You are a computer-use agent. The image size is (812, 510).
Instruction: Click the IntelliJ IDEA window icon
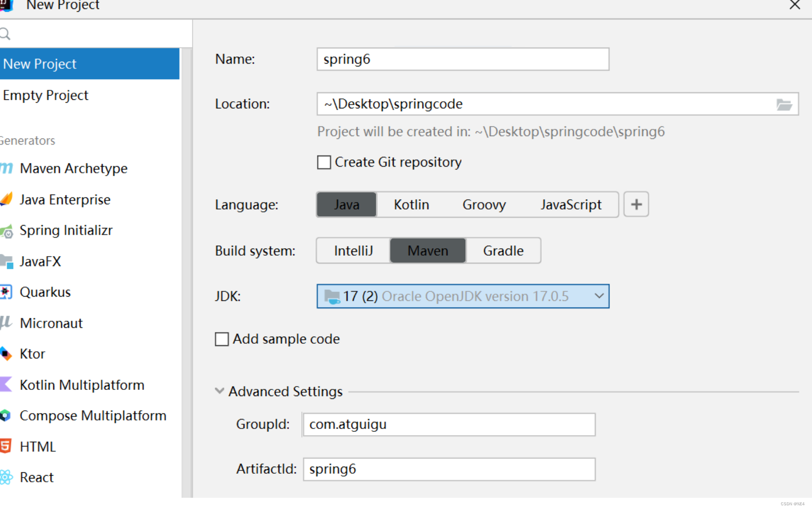tap(7, 5)
